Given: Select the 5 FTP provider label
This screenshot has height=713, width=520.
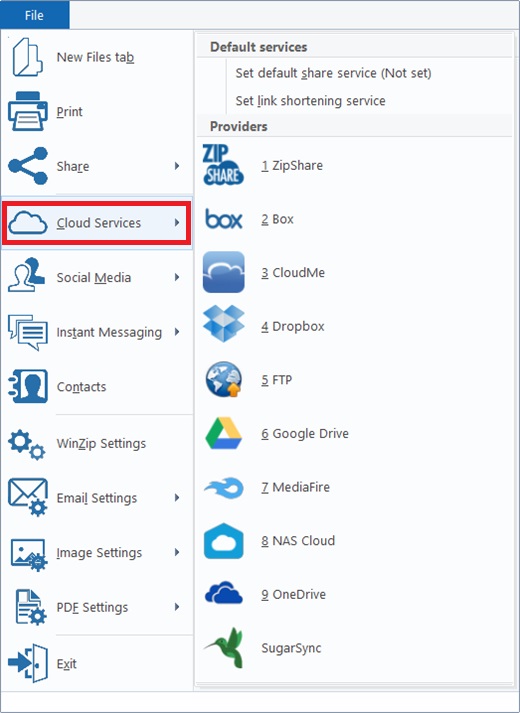Looking at the screenshot, I should pyautogui.click(x=276, y=380).
